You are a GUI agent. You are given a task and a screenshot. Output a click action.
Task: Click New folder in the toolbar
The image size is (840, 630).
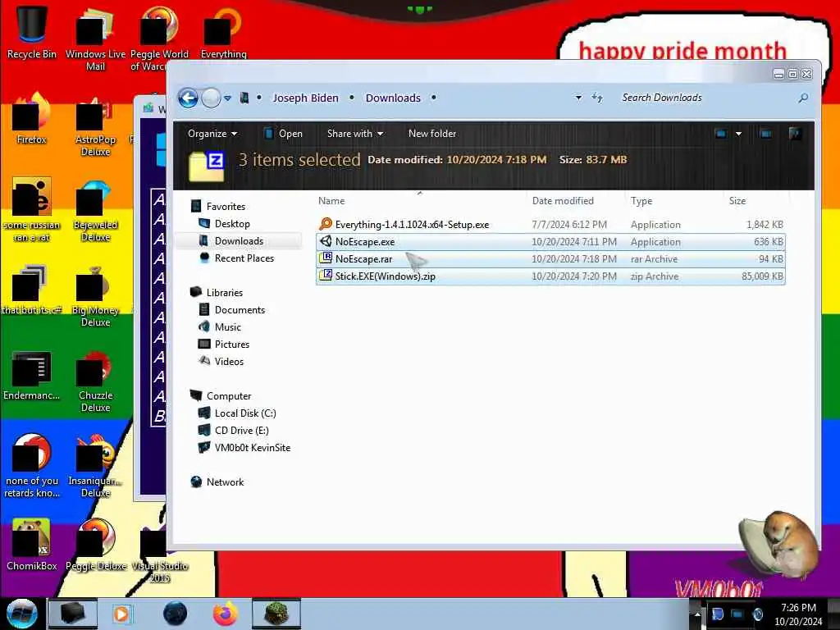pos(431,134)
